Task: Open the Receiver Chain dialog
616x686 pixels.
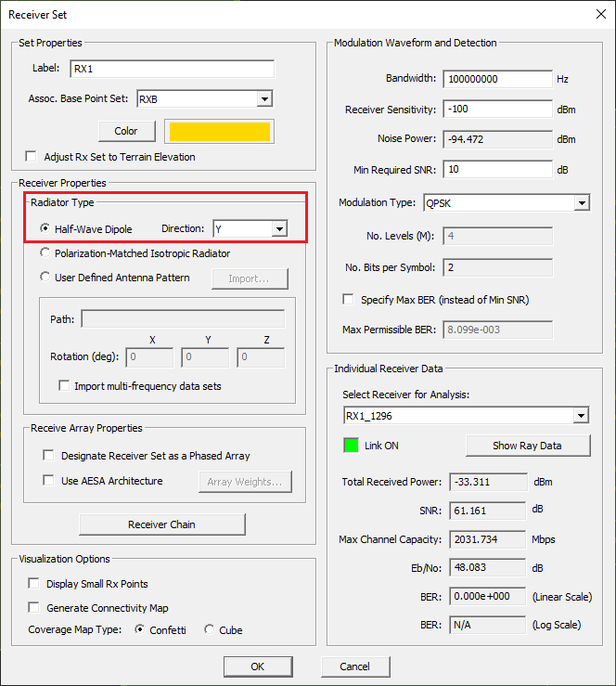Action: click(x=162, y=524)
